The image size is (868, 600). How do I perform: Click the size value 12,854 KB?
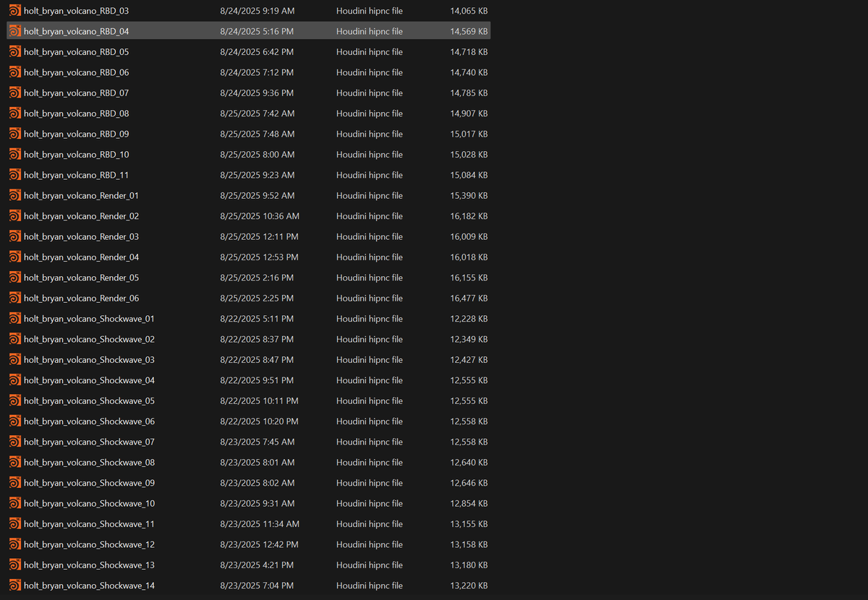469,503
